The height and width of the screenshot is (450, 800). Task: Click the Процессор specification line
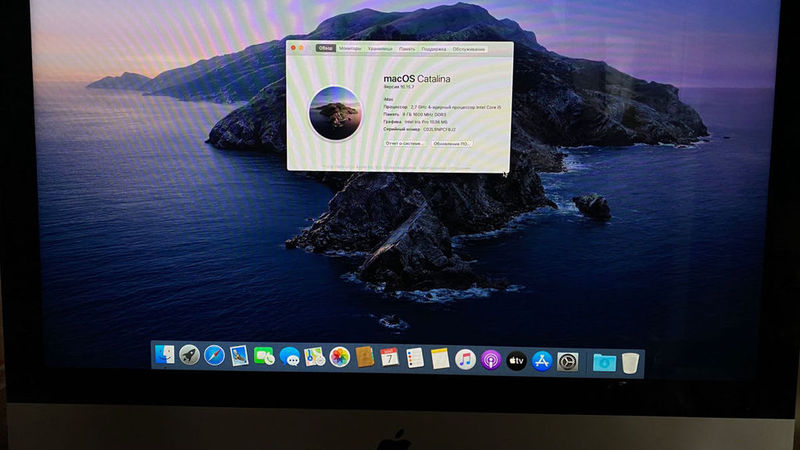point(442,107)
